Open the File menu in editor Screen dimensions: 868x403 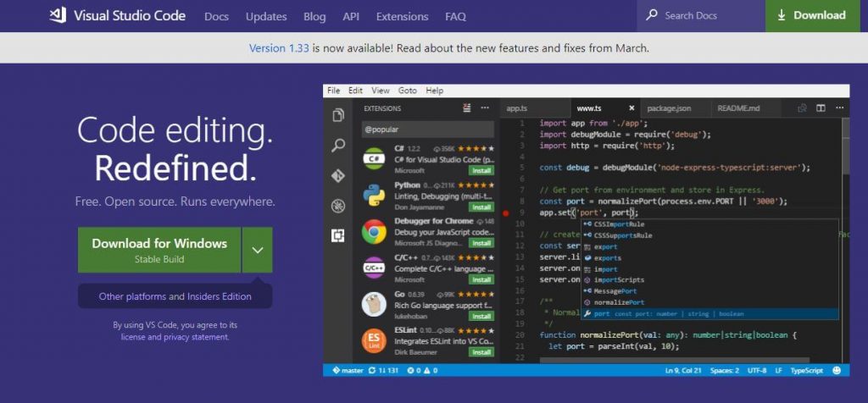(x=333, y=91)
